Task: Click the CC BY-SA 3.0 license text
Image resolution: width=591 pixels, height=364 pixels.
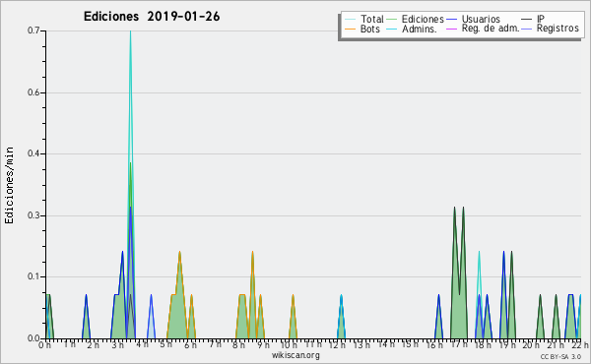Action: (560, 356)
